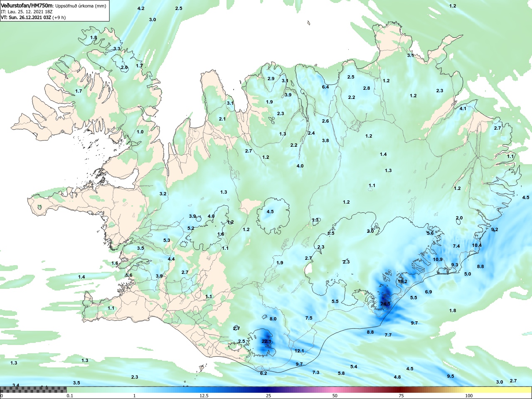Click the 12.5 label on the colour scale
The image size is (532, 399).
pyautogui.click(x=204, y=396)
